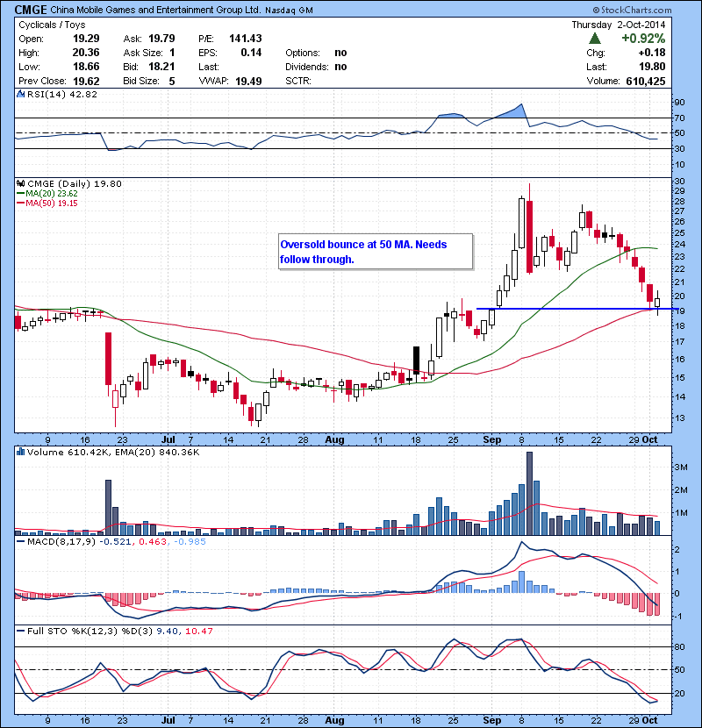Click the RSI(14) indicator chart icon

pos(20,94)
